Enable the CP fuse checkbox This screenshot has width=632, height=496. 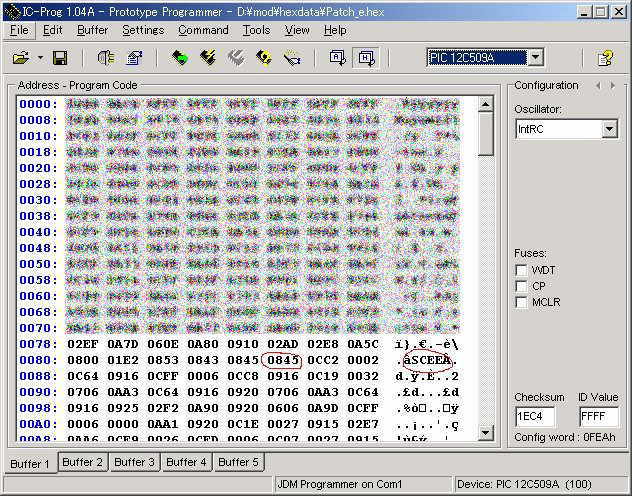tap(521, 286)
